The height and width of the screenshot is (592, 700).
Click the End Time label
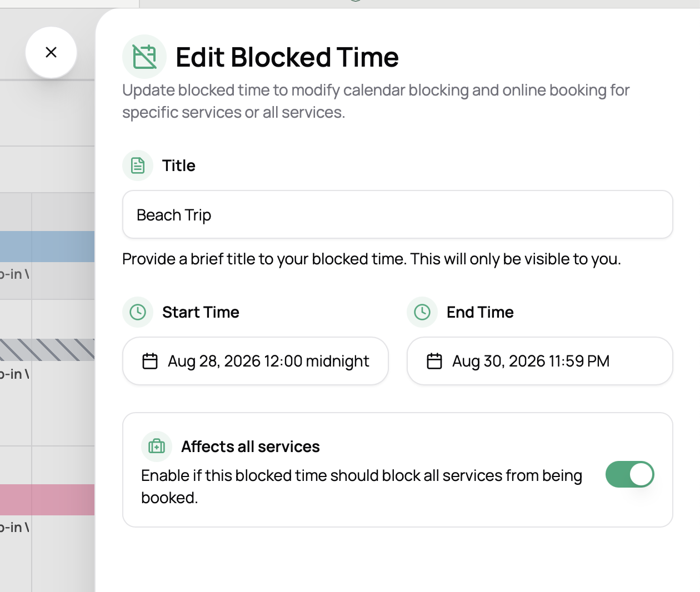pos(480,312)
